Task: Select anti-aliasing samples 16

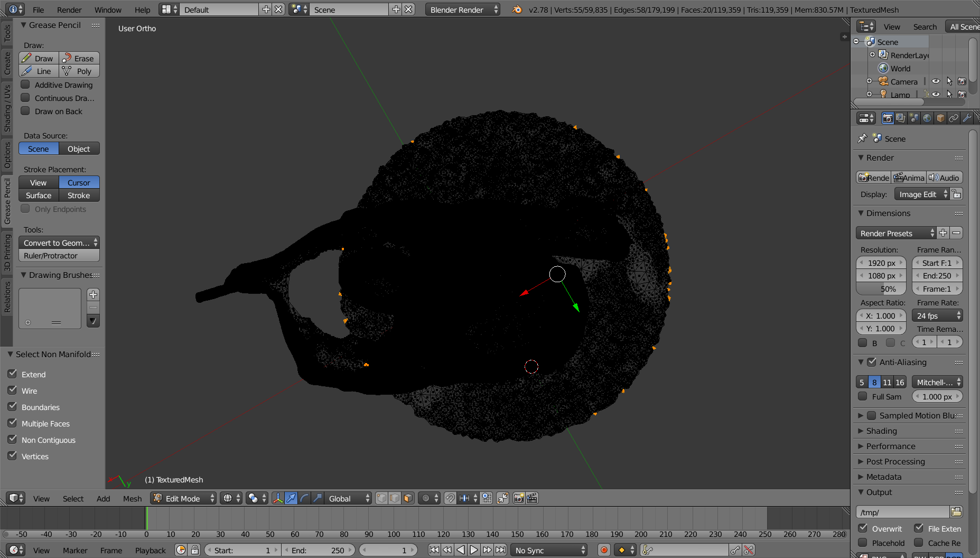Action: (x=900, y=382)
